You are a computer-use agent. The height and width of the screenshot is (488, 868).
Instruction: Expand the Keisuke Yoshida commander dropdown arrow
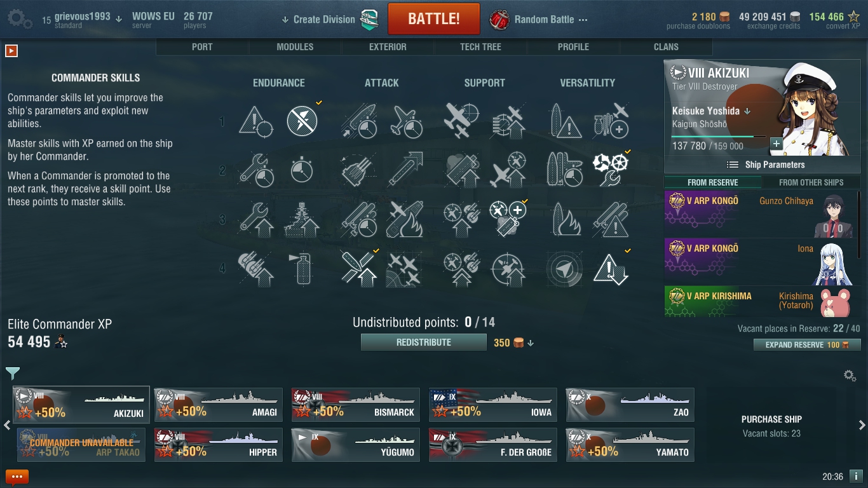747,111
